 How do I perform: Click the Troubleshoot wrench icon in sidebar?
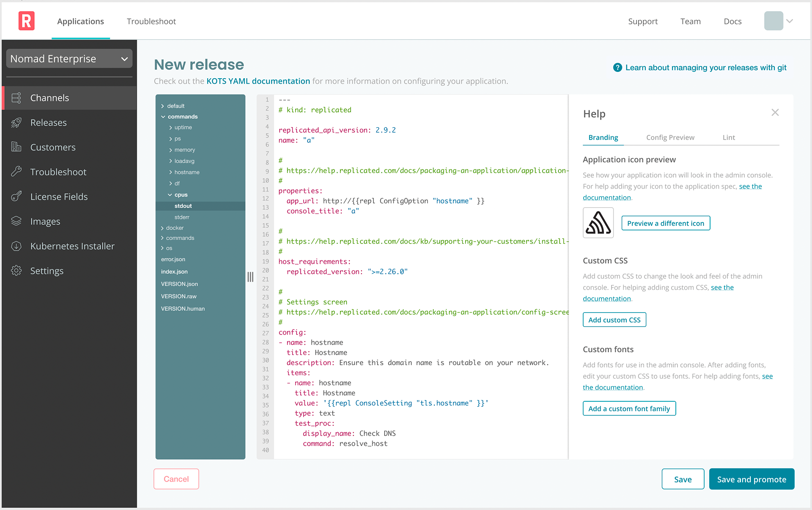click(x=16, y=172)
